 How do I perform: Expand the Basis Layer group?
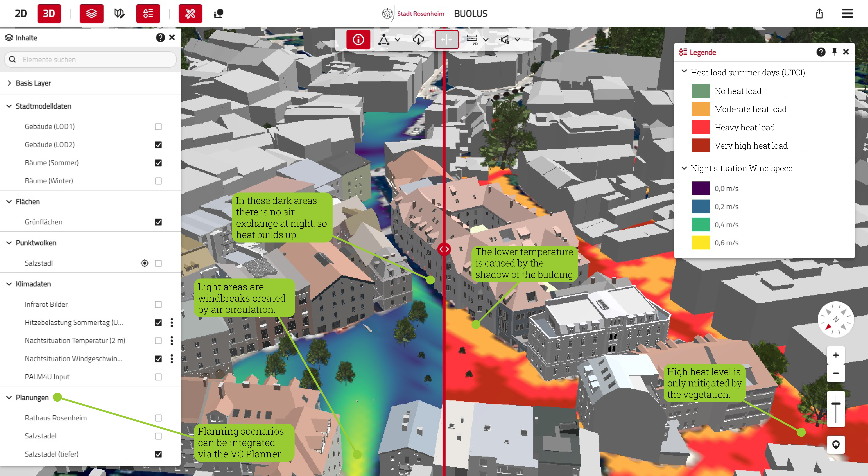pyautogui.click(x=9, y=83)
